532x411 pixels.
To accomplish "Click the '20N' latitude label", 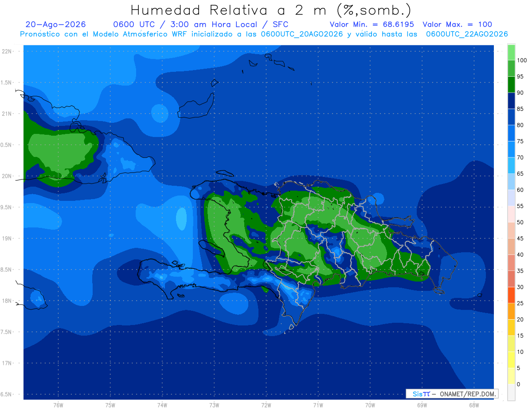I will pyautogui.click(x=6, y=176).
